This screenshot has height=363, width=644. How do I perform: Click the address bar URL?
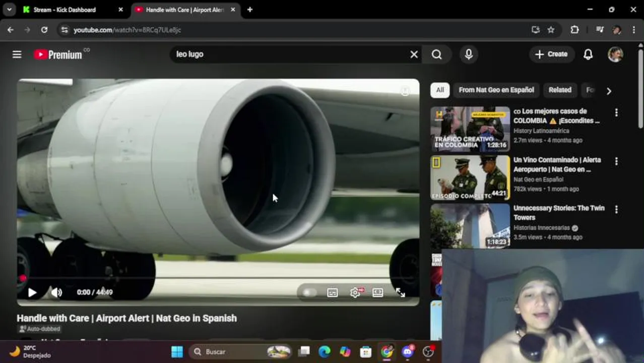click(x=127, y=30)
